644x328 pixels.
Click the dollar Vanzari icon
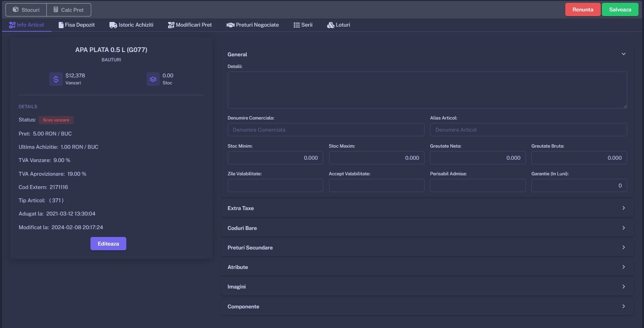click(x=56, y=79)
